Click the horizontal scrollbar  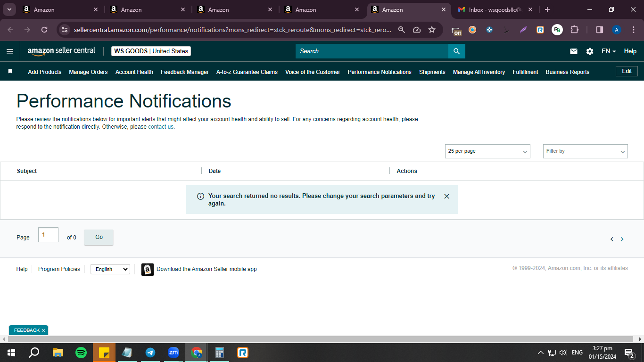pyautogui.click(x=321, y=339)
